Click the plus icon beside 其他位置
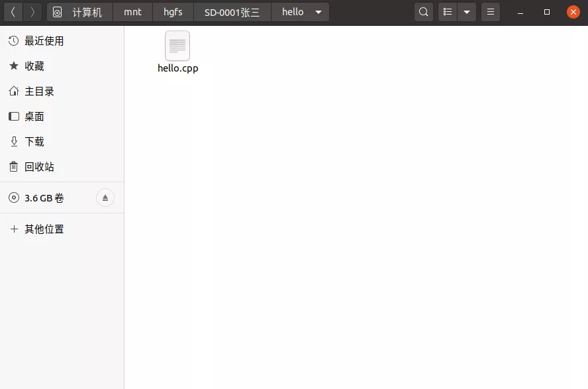Image resolution: width=588 pixels, height=389 pixels. pos(14,229)
